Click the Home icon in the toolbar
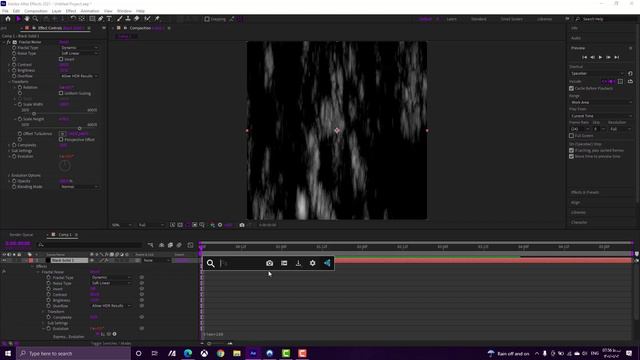This screenshot has height=360, width=640. tap(8, 19)
